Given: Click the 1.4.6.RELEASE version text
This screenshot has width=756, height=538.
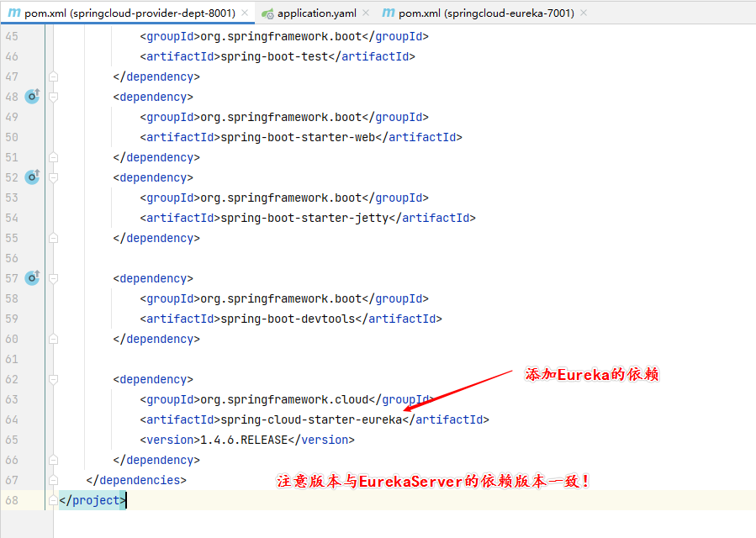Looking at the screenshot, I should [243, 440].
